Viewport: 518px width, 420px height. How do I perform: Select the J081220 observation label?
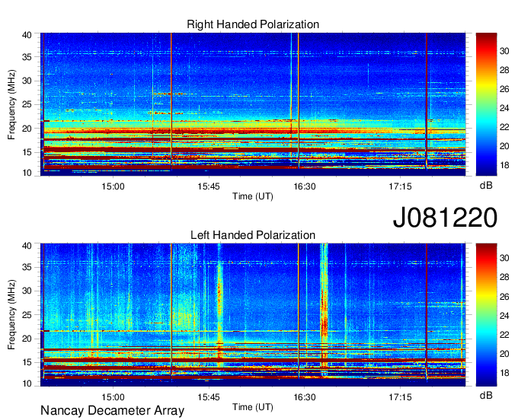(445, 218)
